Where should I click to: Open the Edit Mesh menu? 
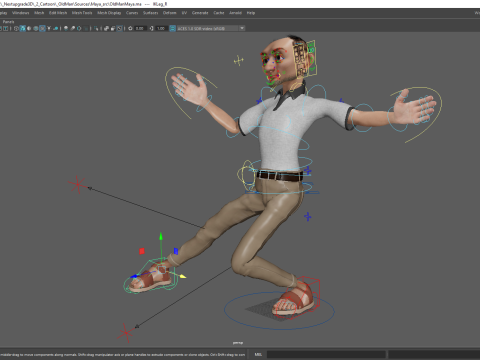click(x=58, y=13)
